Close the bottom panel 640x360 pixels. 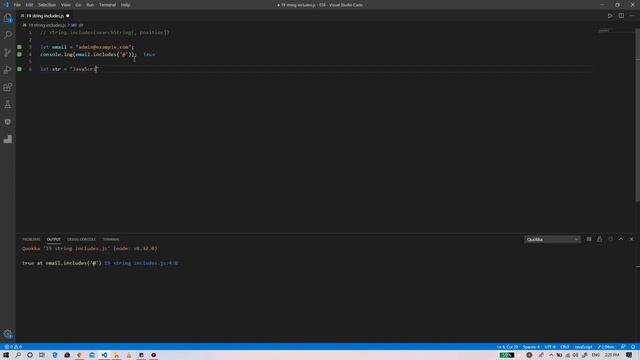click(x=631, y=239)
